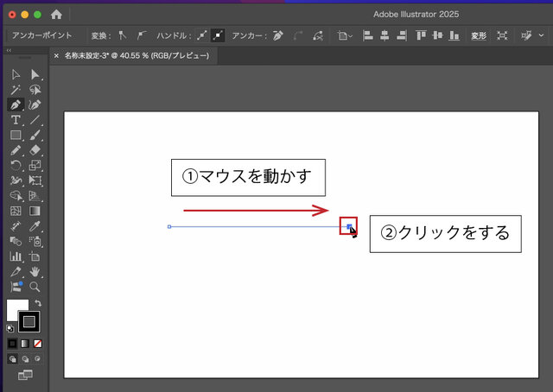553x392 pixels.
Task: Apply solid Color mode button
Action: coord(12,344)
